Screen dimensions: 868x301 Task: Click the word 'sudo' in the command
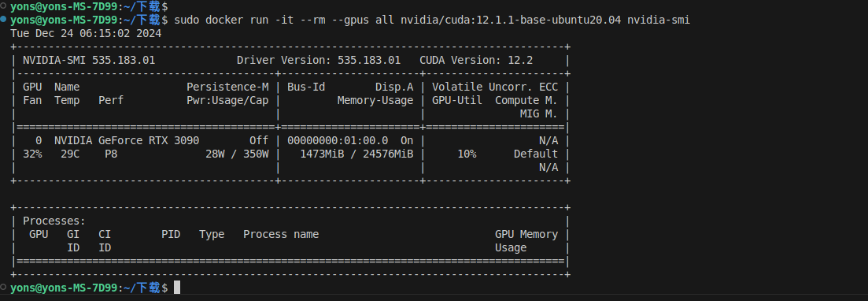(x=187, y=20)
